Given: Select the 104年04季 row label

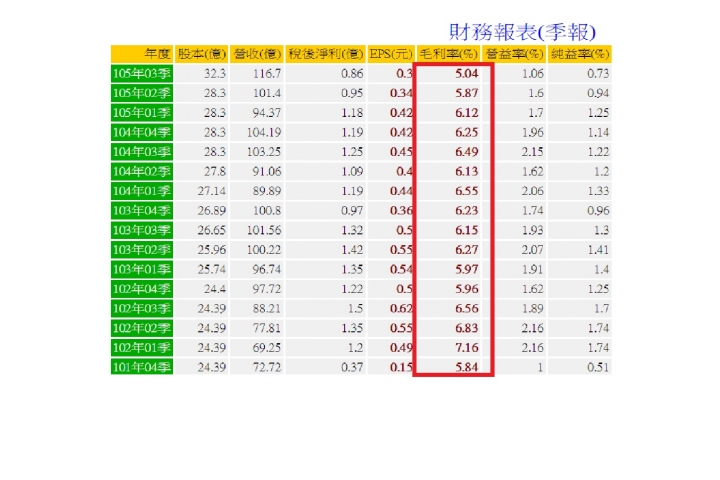Looking at the screenshot, I should tap(142, 132).
